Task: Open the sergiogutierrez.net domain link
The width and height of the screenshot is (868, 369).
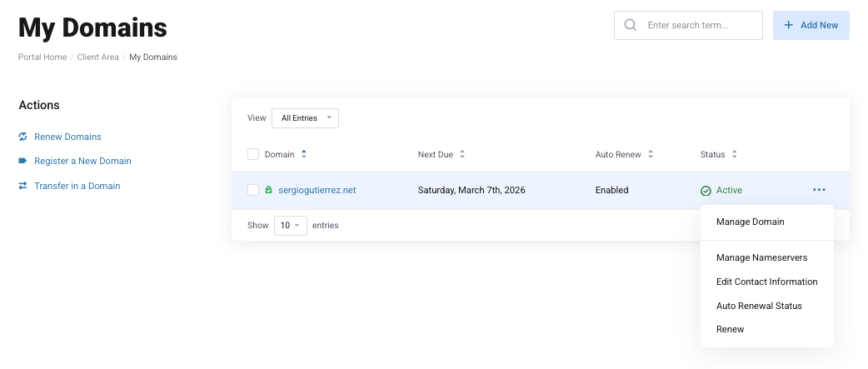Action: point(317,190)
